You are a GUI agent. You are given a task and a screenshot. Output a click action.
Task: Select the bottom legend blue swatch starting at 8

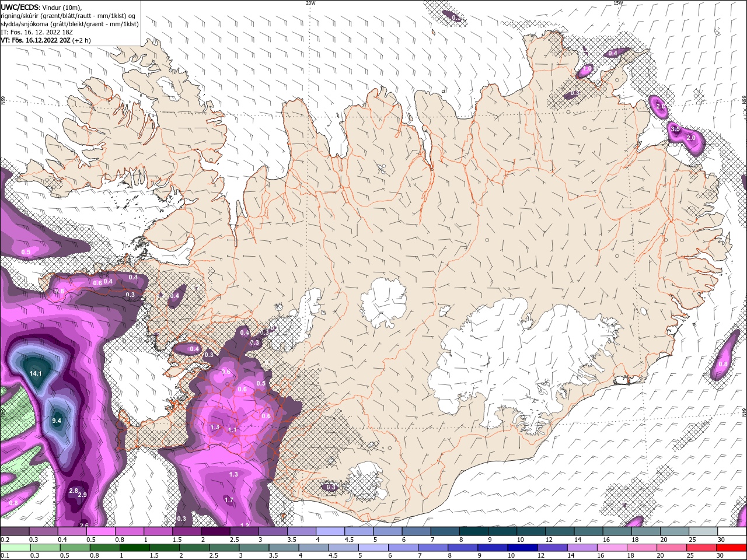(x=462, y=548)
